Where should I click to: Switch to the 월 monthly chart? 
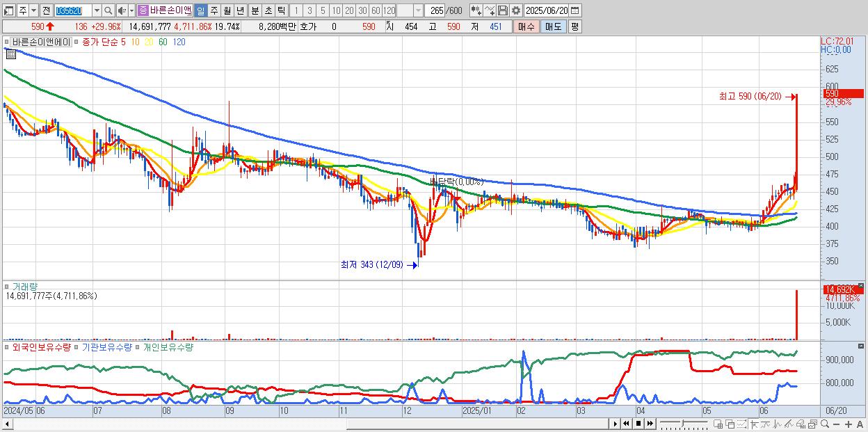[x=227, y=10]
